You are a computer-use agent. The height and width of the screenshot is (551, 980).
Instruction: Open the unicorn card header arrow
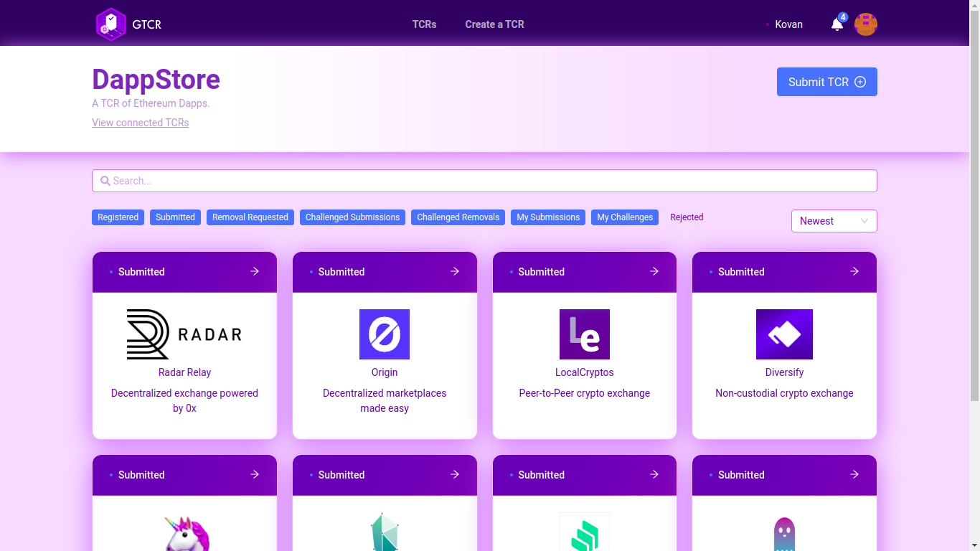(x=255, y=474)
